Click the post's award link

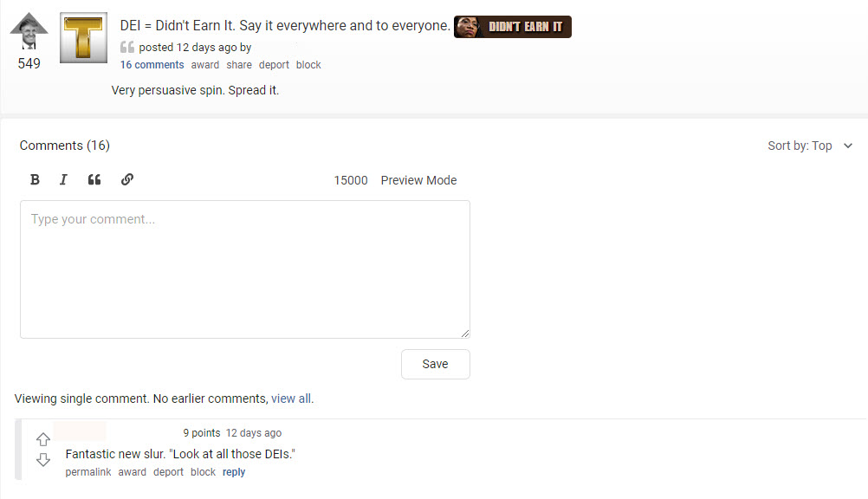click(205, 65)
